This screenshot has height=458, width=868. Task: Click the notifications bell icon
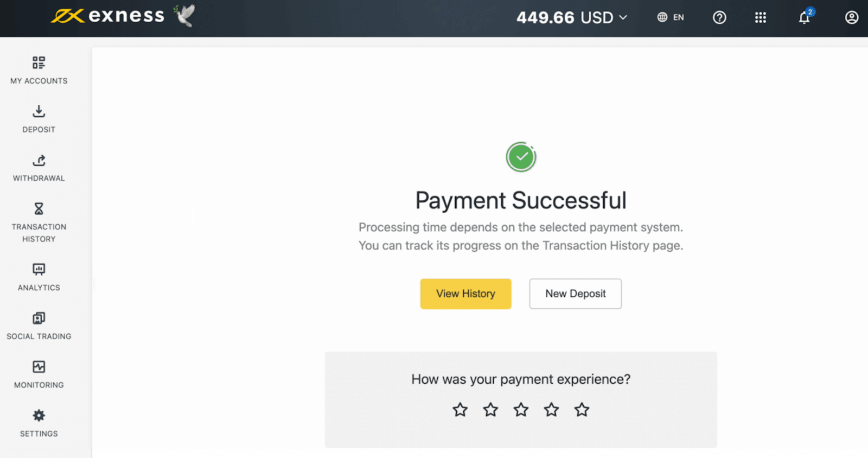point(804,18)
